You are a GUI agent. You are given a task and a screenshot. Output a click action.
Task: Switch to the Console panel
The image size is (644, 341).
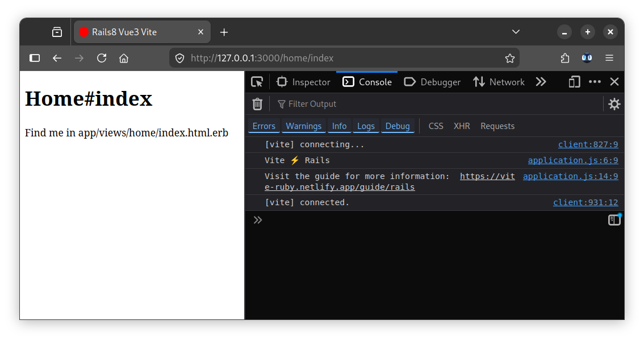pos(367,82)
